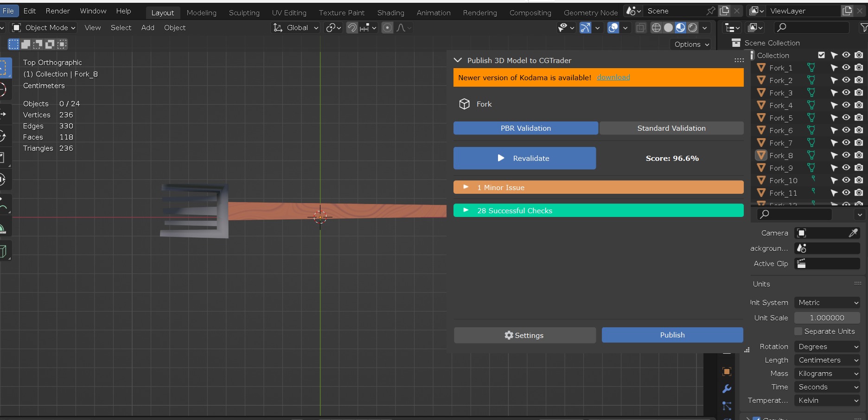Choose the intersect selection mode icon
The image size is (868, 420).
coord(62,44)
